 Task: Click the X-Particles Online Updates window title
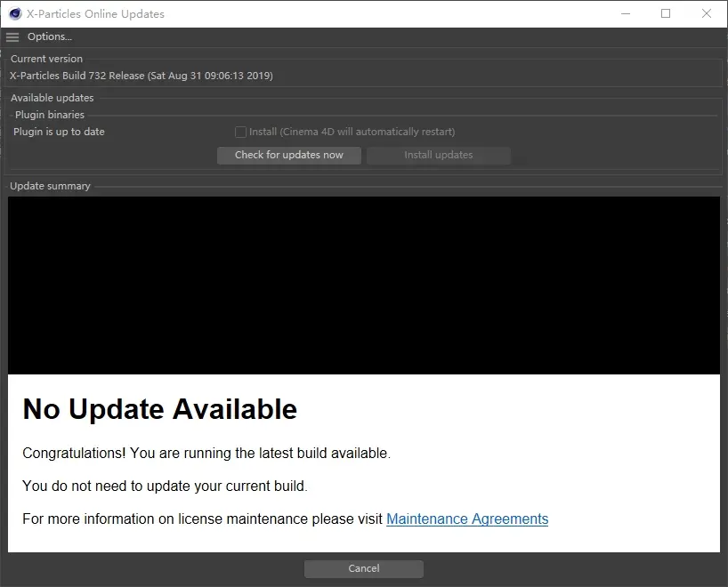[x=95, y=14]
